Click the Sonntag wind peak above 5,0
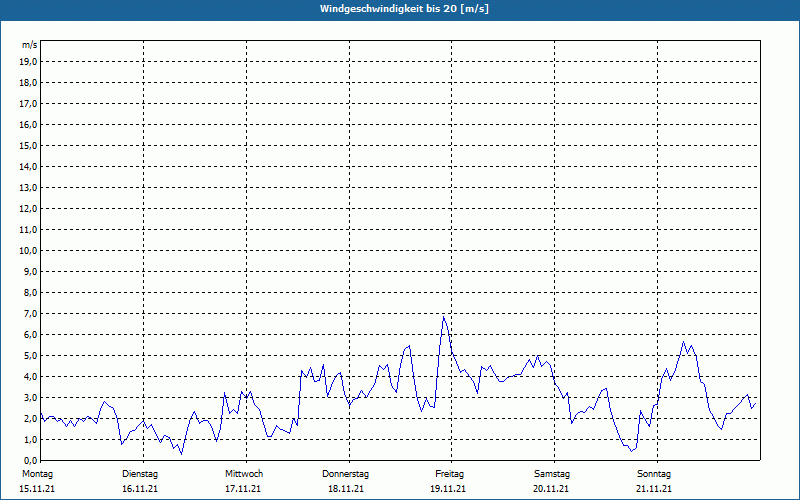 tap(684, 342)
